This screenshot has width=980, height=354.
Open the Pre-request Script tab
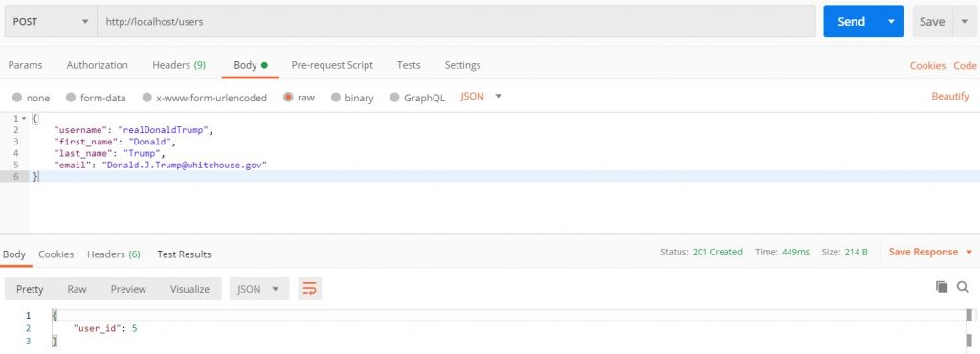click(x=332, y=65)
